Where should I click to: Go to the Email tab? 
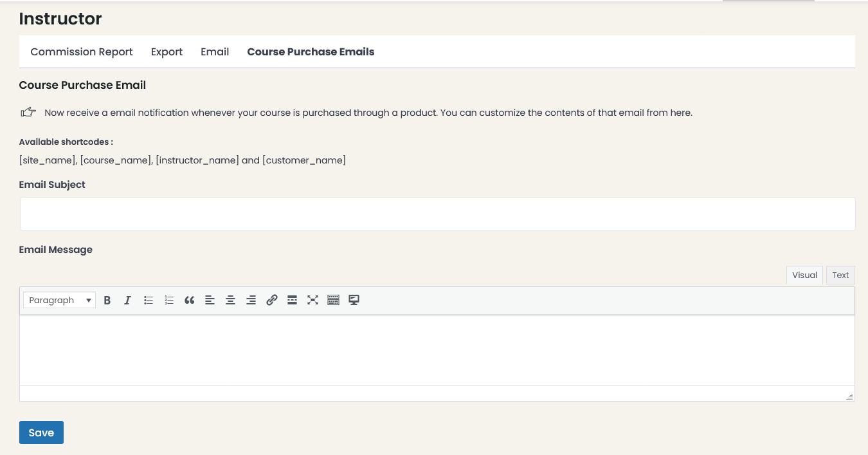coord(215,51)
